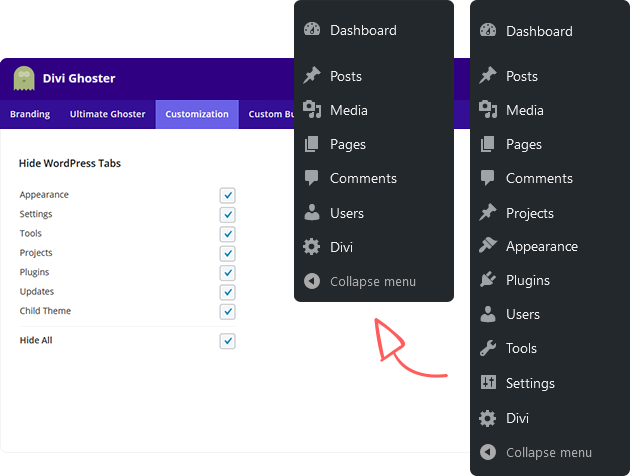Click Settings sliders icon in full menu
The width and height of the screenshot is (630, 476).
tap(488, 382)
